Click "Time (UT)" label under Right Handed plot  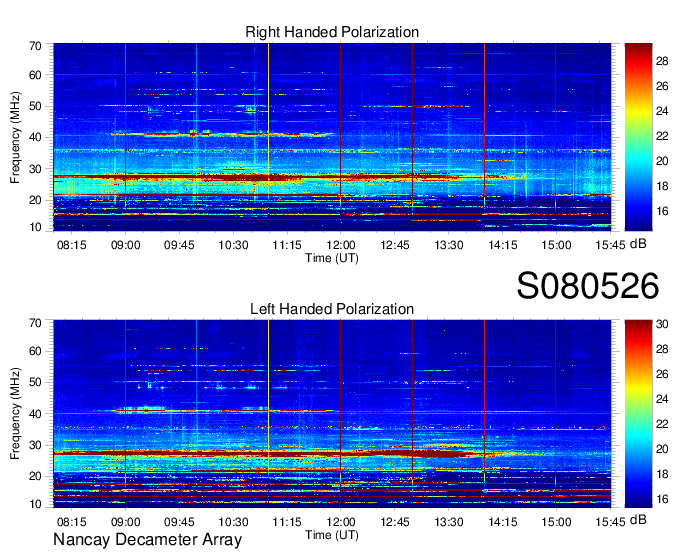(x=332, y=258)
